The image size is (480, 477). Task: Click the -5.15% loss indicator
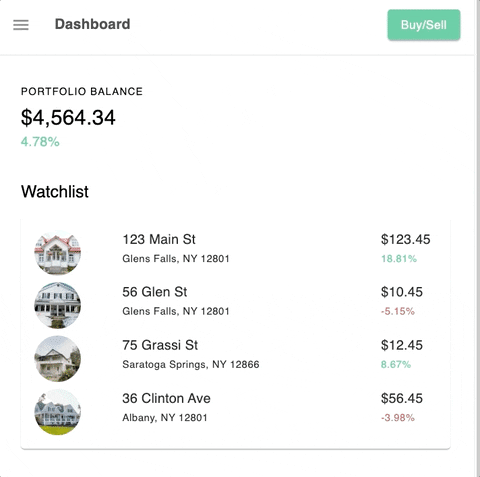tap(398, 311)
